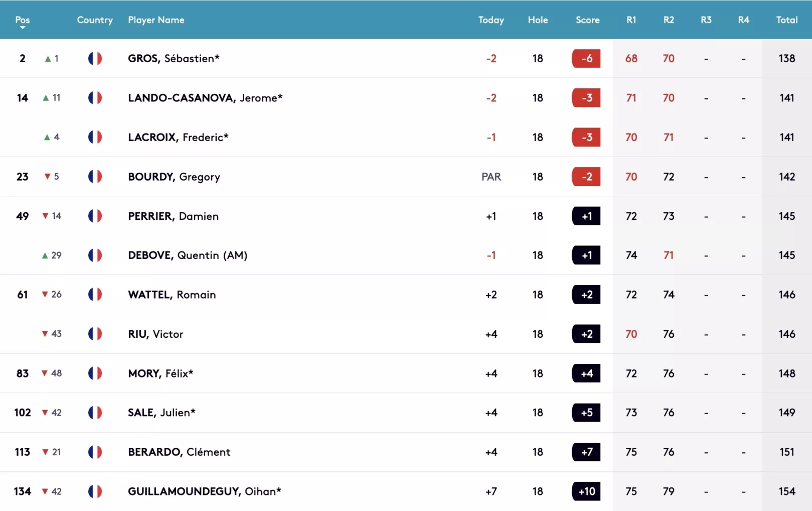Viewport: 812px width, 511px height.
Task: Click the green up arrow for DEBOVE, Quentin
Action: (x=45, y=255)
